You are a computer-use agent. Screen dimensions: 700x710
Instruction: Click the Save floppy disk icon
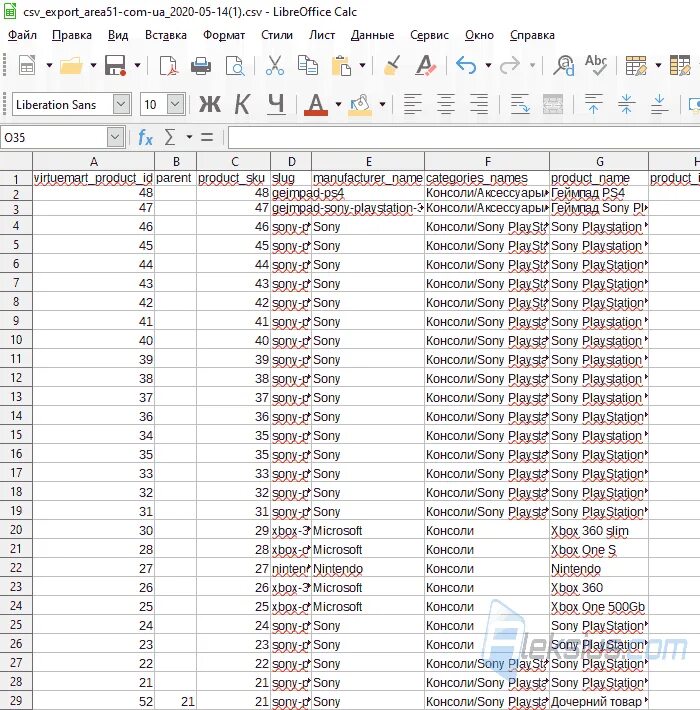[115, 65]
